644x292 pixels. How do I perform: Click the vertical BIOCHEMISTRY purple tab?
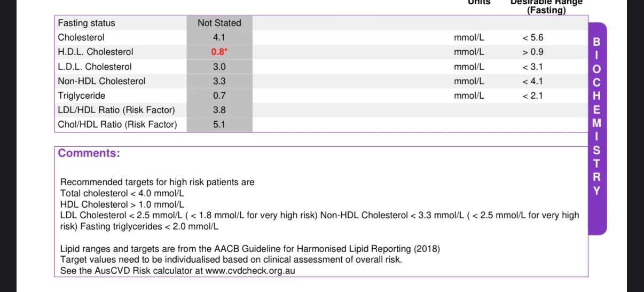(597, 128)
